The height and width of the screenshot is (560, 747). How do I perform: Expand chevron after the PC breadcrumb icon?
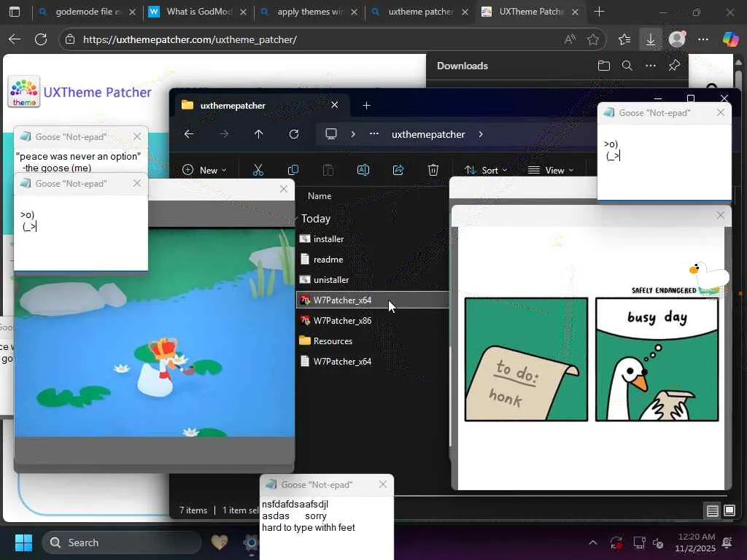tap(353, 134)
